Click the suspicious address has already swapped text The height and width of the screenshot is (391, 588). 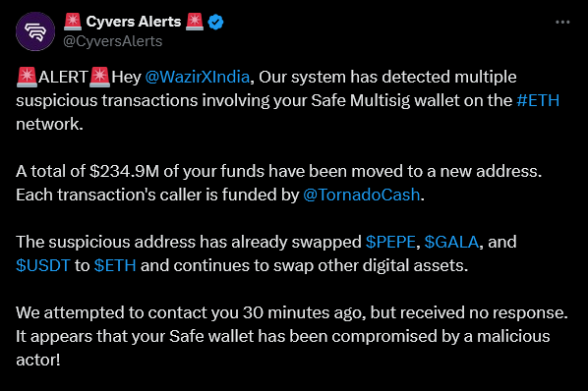click(189, 242)
